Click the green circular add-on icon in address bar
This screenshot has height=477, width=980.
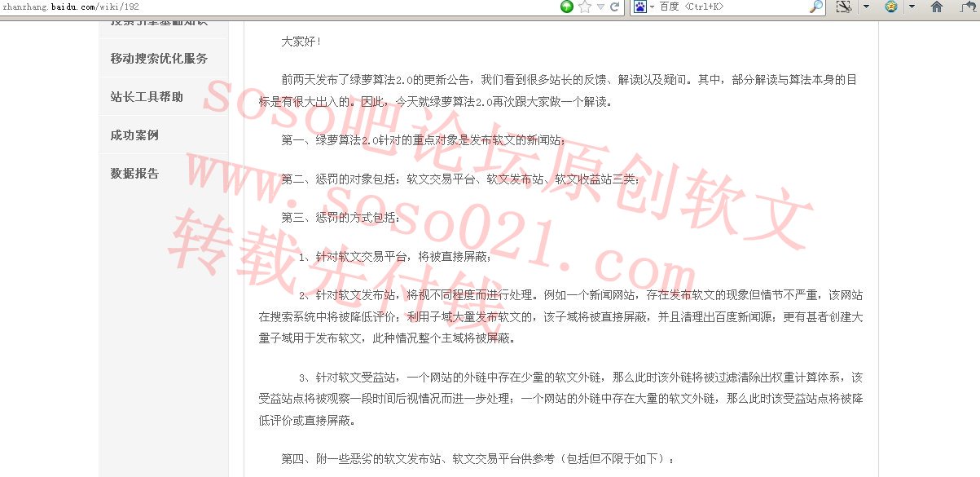pos(567,7)
